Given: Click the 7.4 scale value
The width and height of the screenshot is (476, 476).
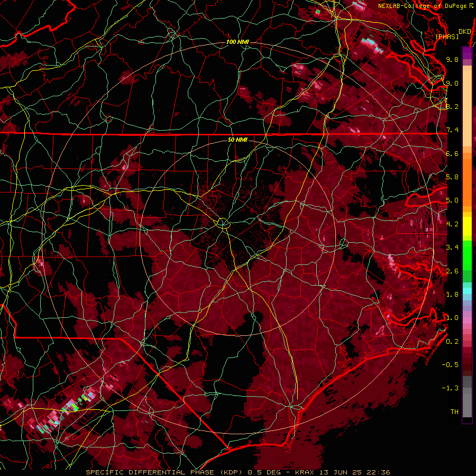Looking at the screenshot, I should (452, 130).
